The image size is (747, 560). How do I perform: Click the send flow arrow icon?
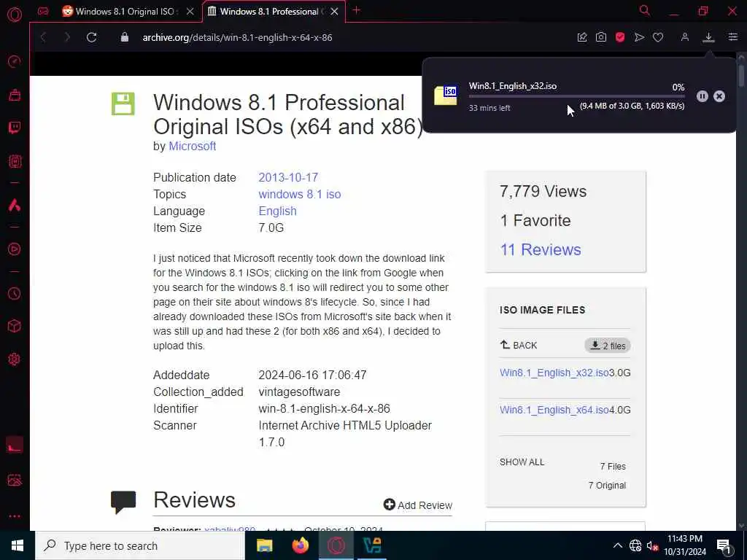tap(639, 37)
